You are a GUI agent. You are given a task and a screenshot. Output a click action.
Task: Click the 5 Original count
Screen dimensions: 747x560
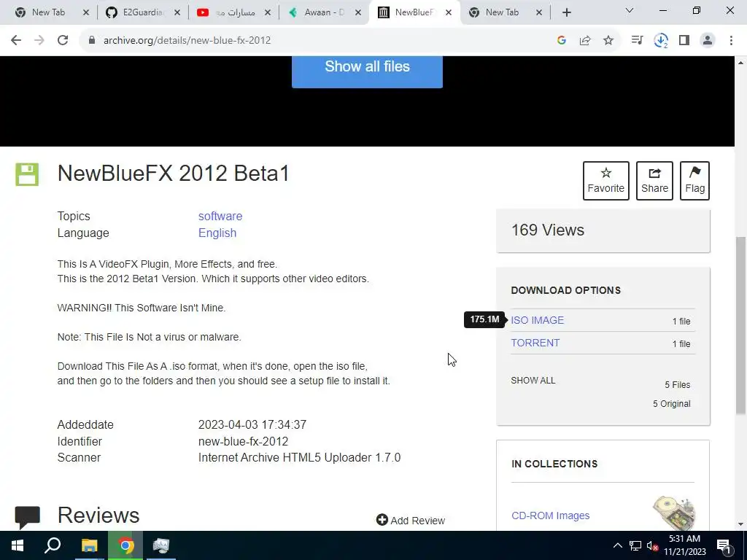point(672,404)
